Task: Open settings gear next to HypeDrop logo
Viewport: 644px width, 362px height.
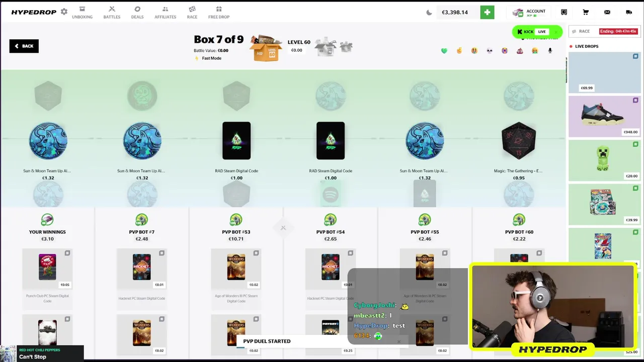Action: pos(64,12)
